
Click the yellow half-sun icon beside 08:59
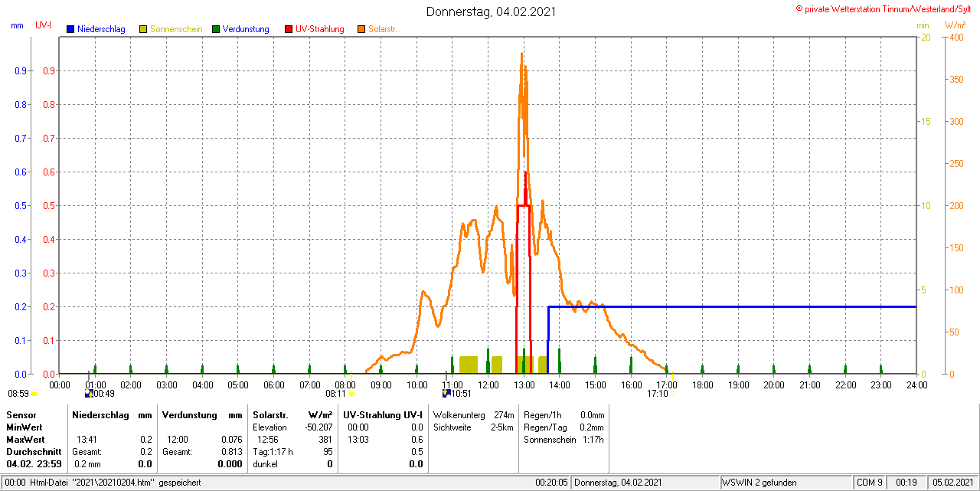pos(34,394)
